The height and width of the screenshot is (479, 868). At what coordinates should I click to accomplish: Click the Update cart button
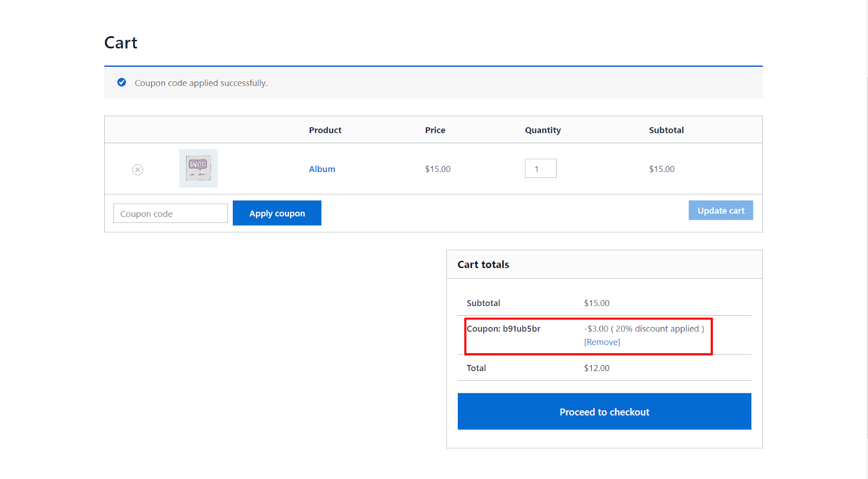[x=720, y=210]
